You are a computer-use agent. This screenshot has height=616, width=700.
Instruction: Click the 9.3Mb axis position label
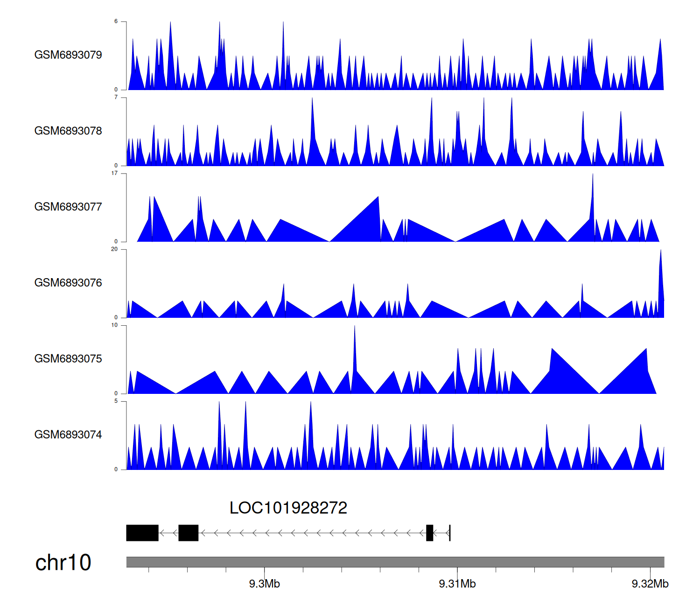(x=264, y=584)
